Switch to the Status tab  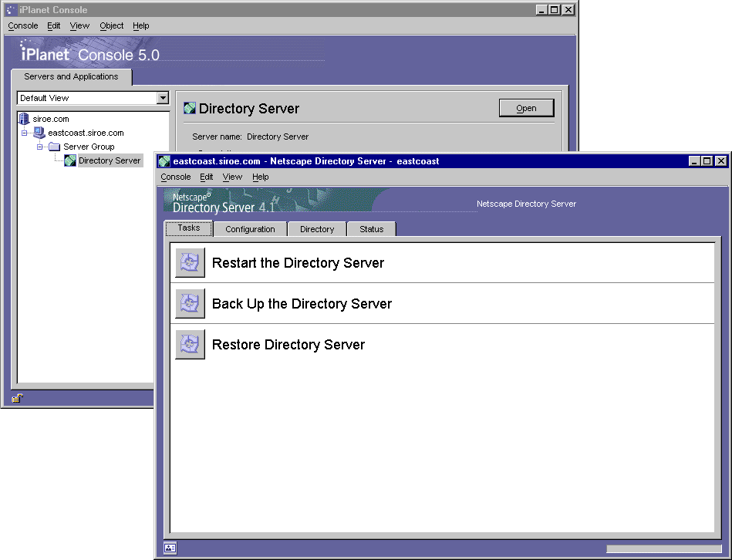point(372,229)
